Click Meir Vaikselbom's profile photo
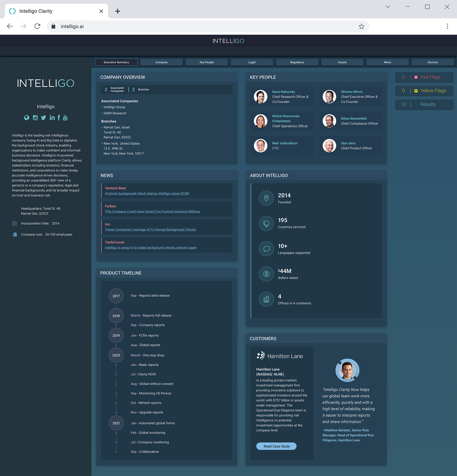 (261, 146)
